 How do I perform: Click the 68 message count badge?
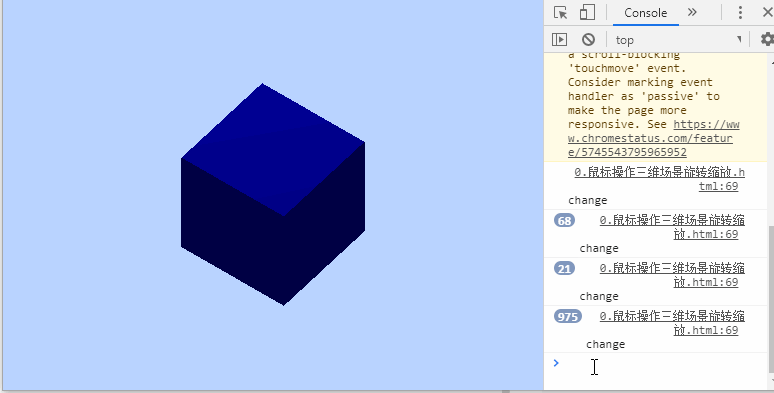click(564, 220)
